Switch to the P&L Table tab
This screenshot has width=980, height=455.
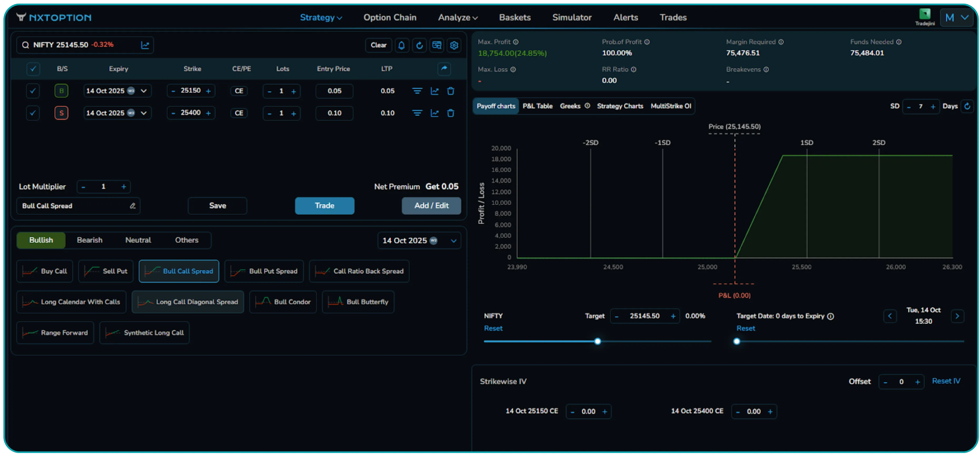click(537, 106)
